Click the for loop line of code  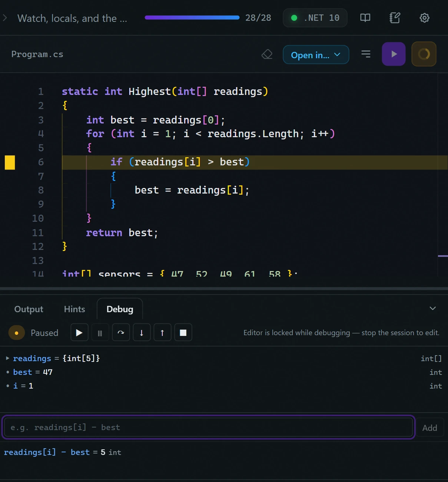(210, 134)
